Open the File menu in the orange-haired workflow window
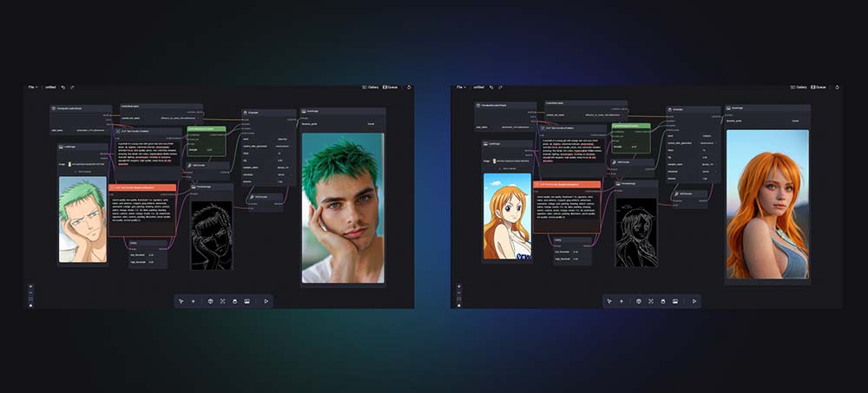The height and width of the screenshot is (393, 868). (x=459, y=87)
